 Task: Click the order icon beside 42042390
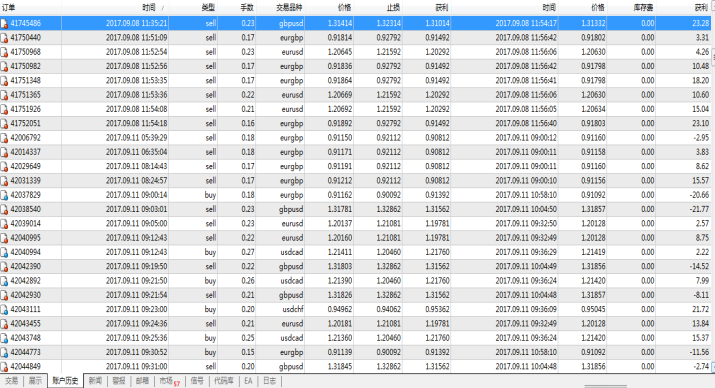coord(4,267)
